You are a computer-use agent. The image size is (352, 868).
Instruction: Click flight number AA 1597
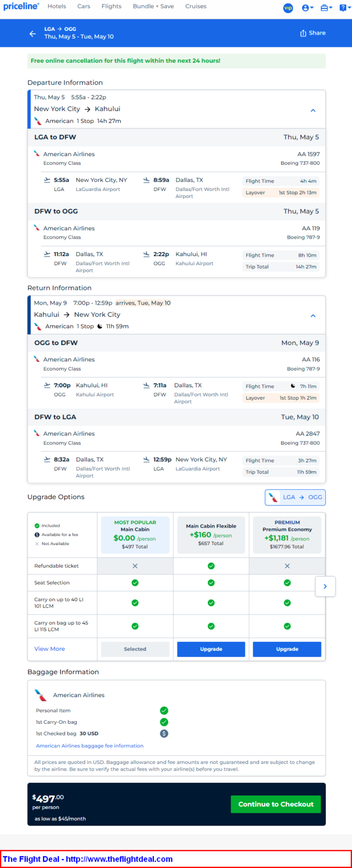[308, 154]
